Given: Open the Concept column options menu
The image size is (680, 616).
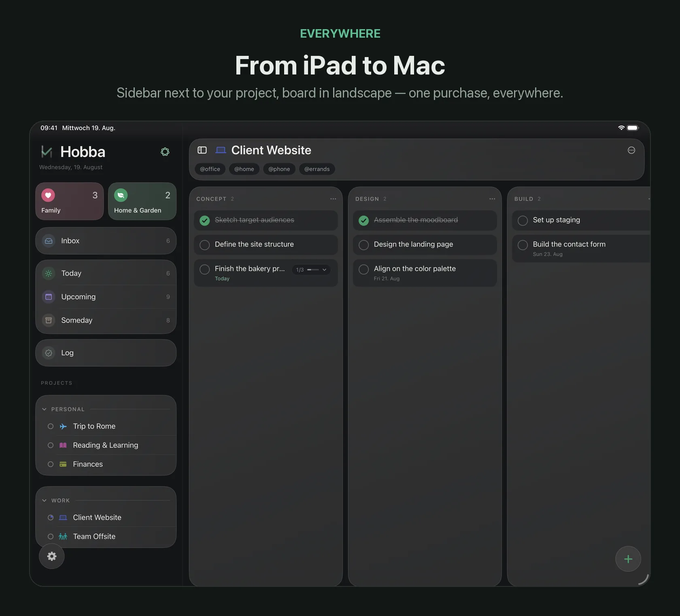Looking at the screenshot, I should click(333, 199).
